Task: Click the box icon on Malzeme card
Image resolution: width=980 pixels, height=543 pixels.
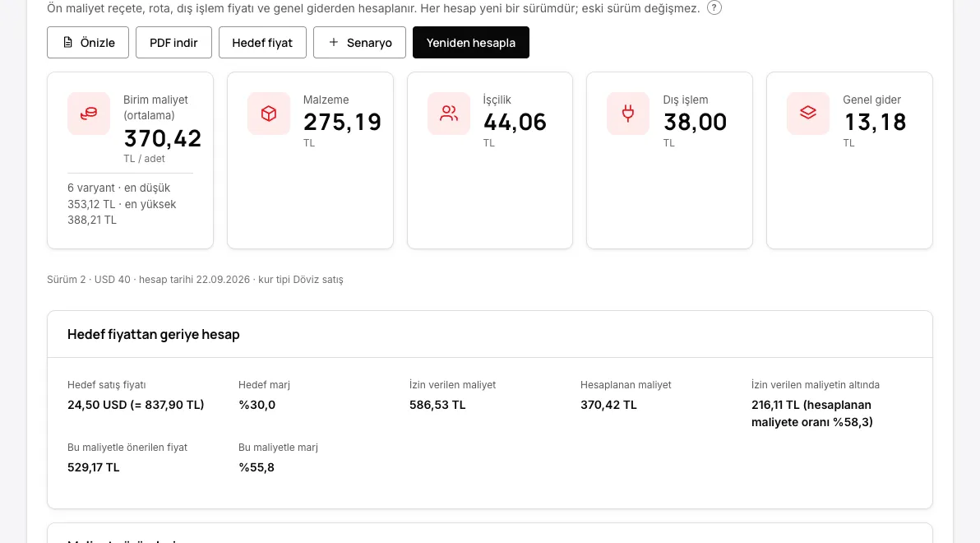Action: point(269,114)
